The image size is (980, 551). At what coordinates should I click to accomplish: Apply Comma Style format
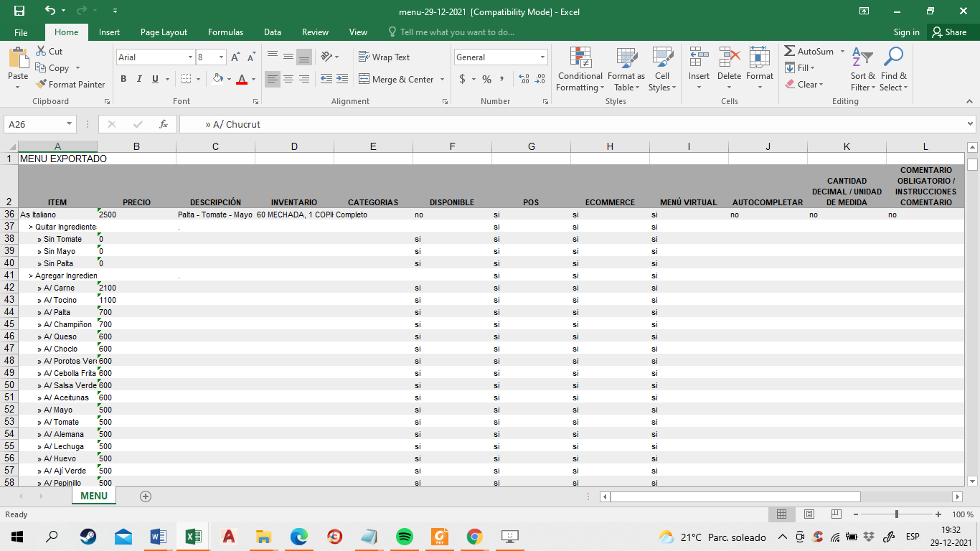[x=502, y=79]
